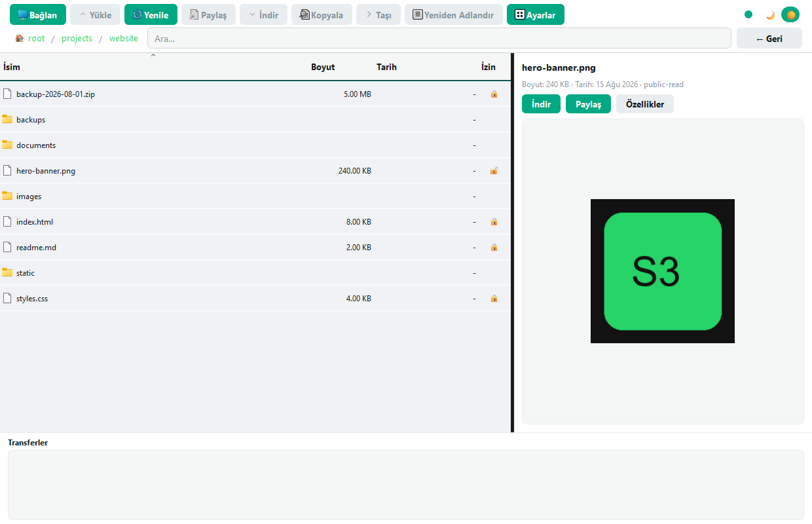Click the file icon of readme.md

point(7,247)
